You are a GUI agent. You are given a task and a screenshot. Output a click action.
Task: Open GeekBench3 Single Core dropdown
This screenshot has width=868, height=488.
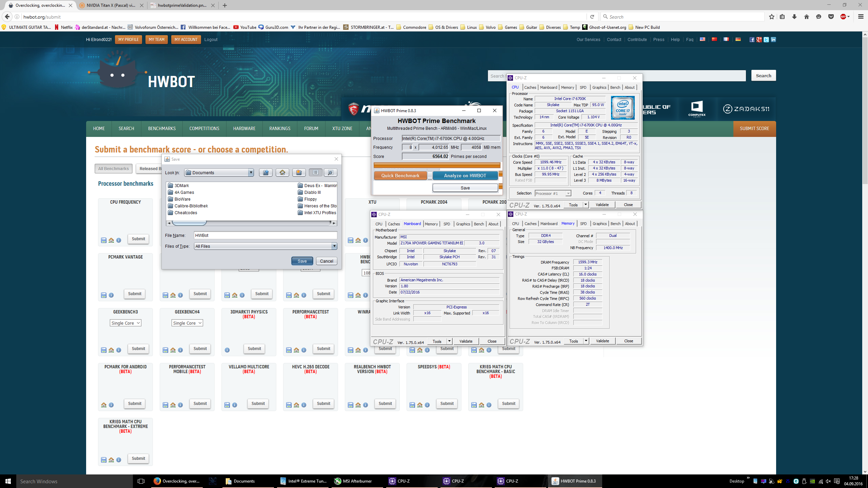(125, 323)
